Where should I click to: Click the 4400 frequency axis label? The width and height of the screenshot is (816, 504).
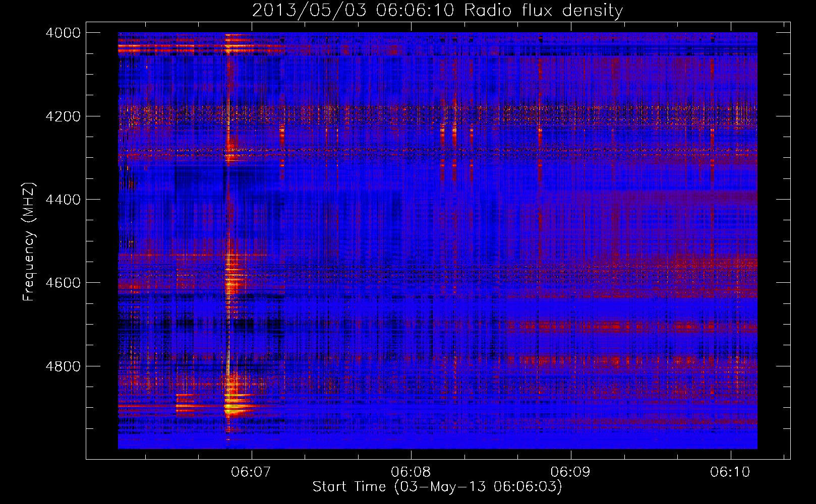pyautogui.click(x=63, y=200)
